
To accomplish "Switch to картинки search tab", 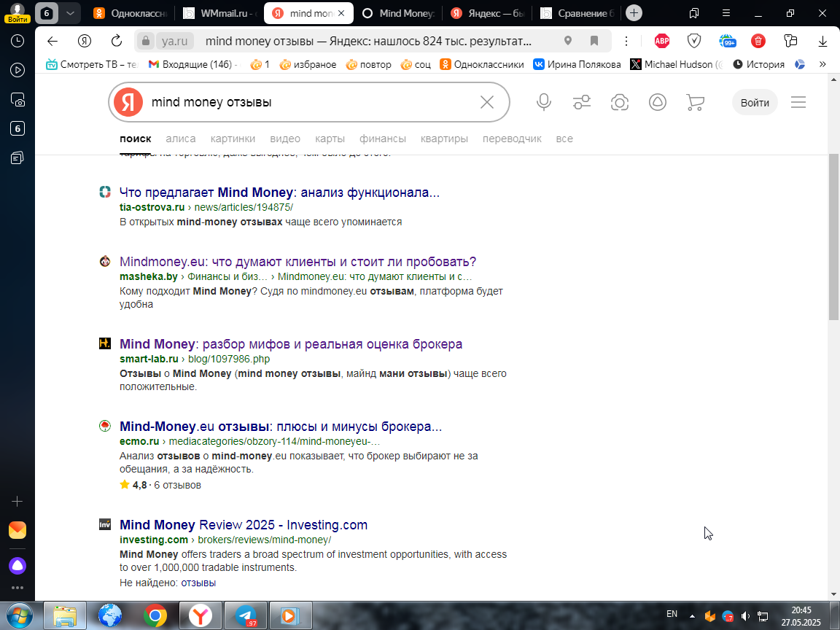I will (x=233, y=139).
